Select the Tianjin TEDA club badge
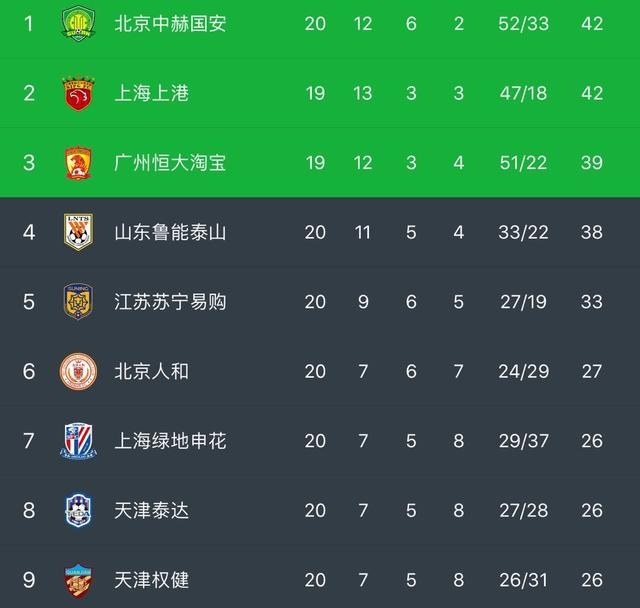The image size is (640, 608). [78, 510]
